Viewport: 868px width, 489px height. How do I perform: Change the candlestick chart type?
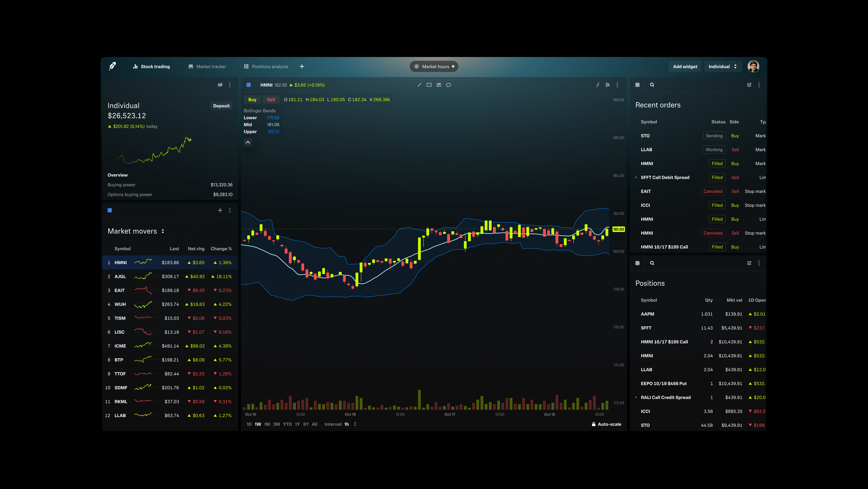(x=608, y=85)
